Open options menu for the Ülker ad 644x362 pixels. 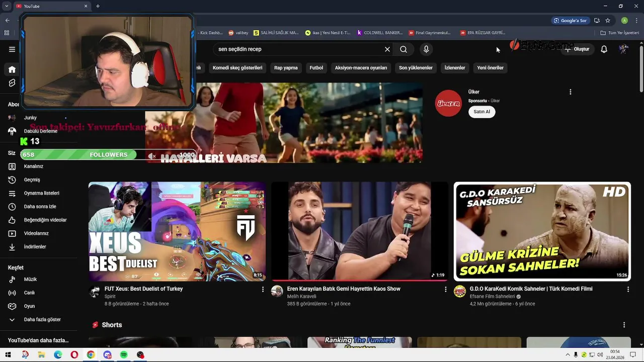(x=570, y=92)
